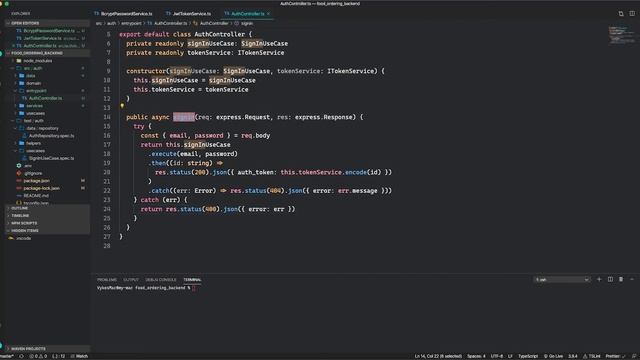The height and width of the screenshot is (360, 640).
Task: Collapse the FOOD_ORDERING_BACKEND project root
Action: [47, 53]
